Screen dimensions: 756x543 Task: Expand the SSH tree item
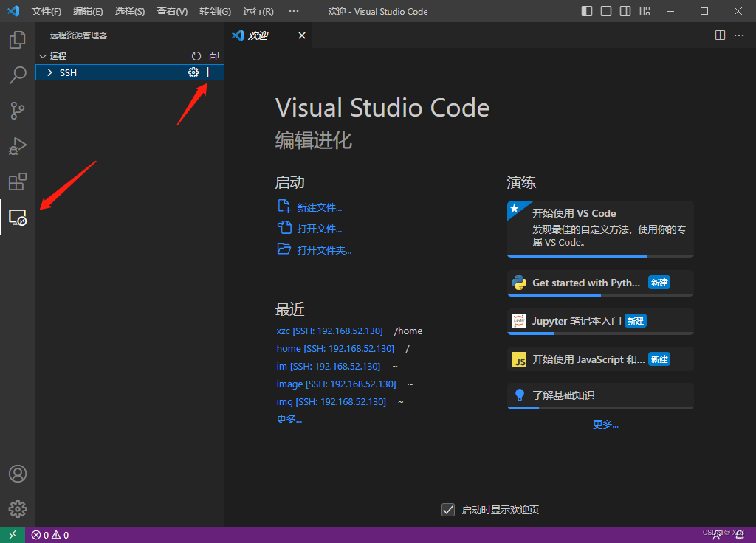(49, 72)
